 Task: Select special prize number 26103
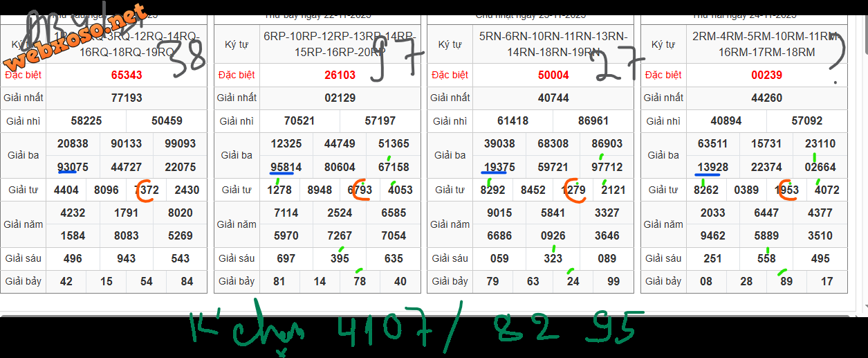tap(340, 75)
